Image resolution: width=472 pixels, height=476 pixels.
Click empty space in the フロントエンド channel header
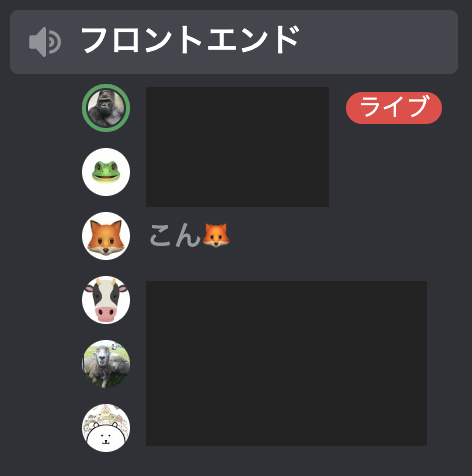[377, 42]
